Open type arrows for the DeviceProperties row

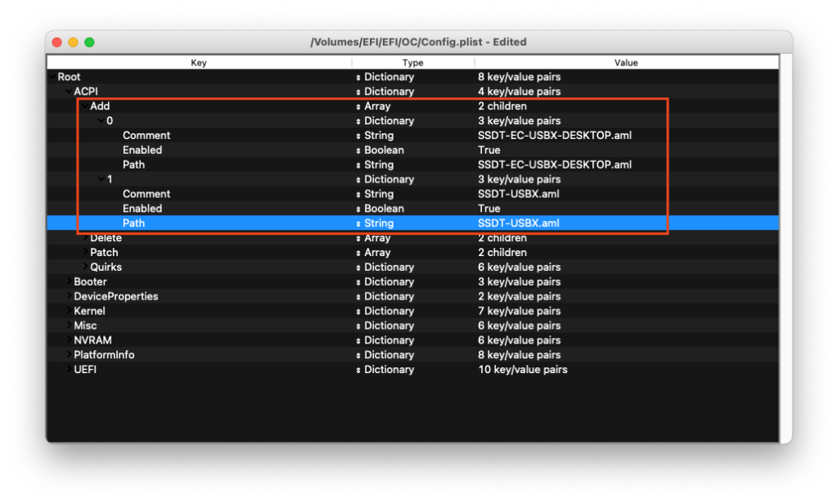pyautogui.click(x=358, y=297)
